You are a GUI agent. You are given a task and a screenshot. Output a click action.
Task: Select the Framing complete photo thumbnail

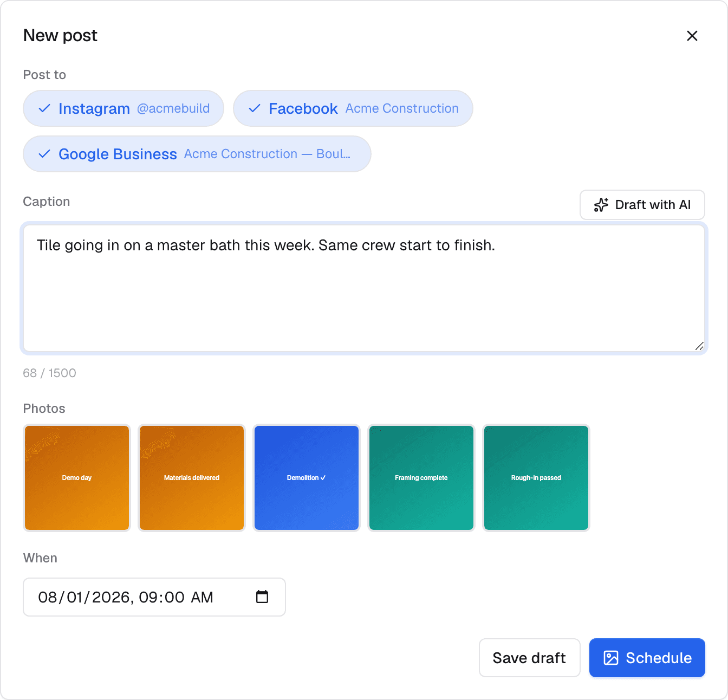tap(421, 478)
